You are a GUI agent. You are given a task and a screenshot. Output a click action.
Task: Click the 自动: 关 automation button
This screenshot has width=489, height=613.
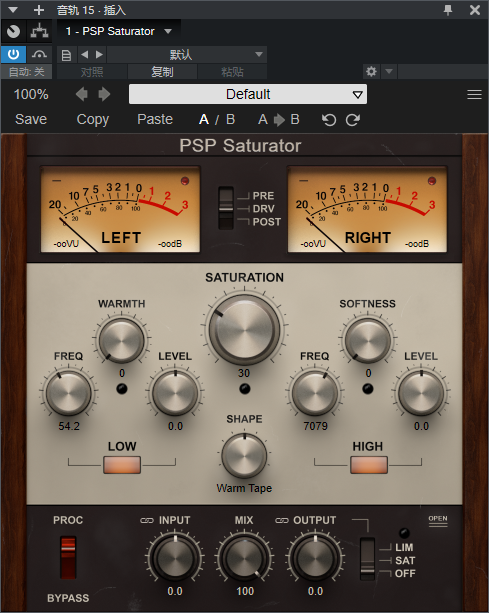pyautogui.click(x=27, y=72)
